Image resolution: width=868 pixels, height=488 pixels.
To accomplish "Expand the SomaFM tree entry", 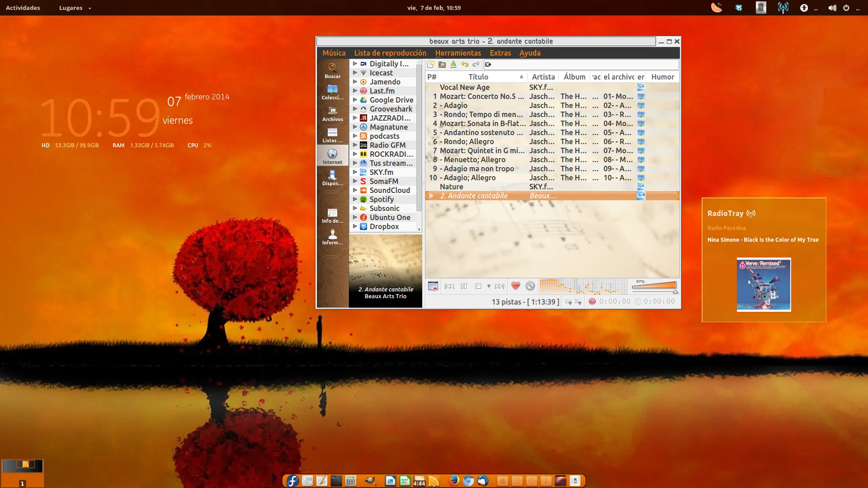I will pyautogui.click(x=355, y=181).
